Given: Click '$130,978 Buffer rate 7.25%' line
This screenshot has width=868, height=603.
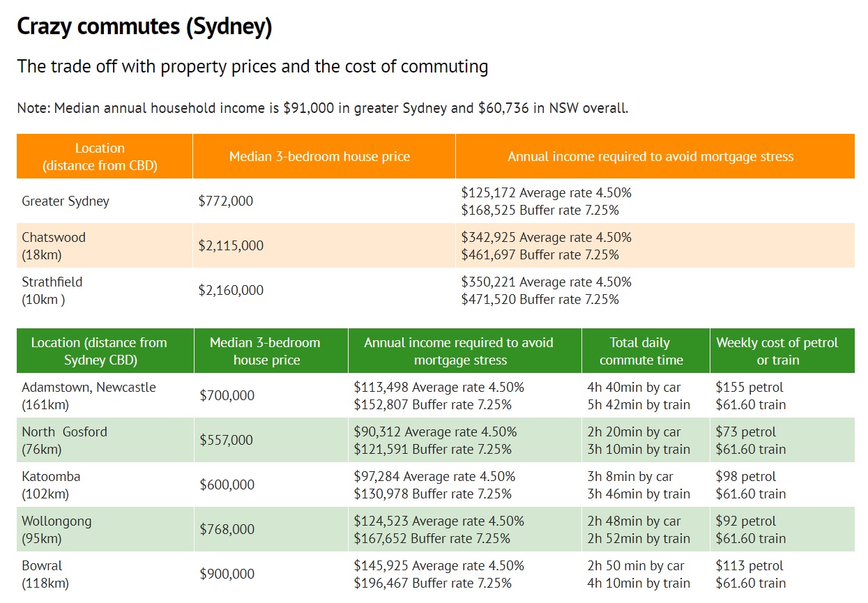Looking at the screenshot, I should (433, 494).
